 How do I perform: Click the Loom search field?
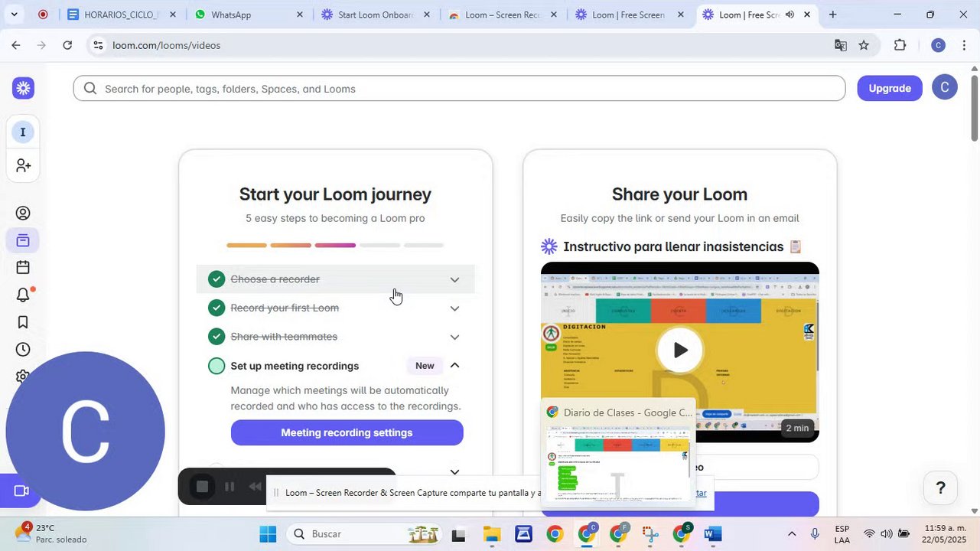pyautogui.click(x=459, y=89)
